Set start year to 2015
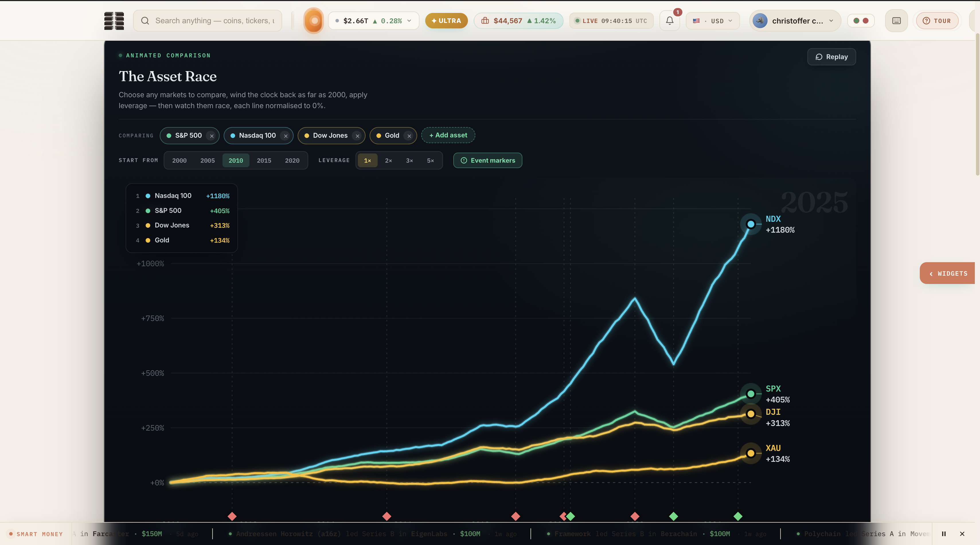 [264, 161]
